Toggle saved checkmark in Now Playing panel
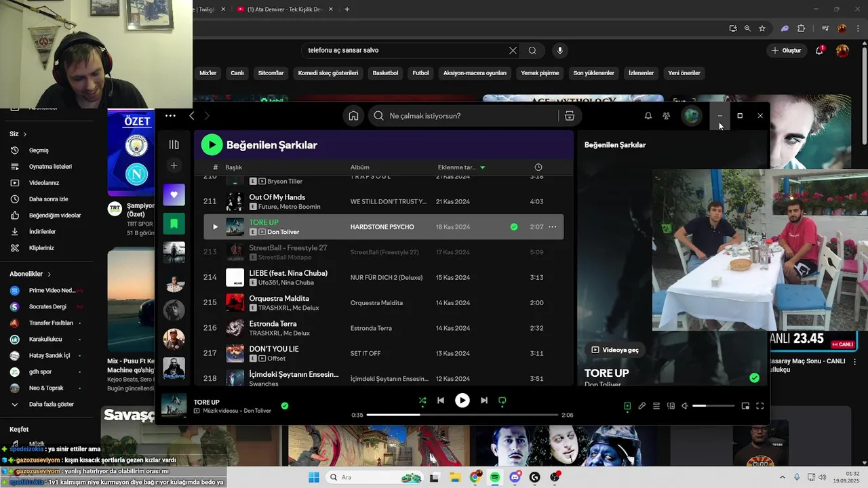 tap(754, 378)
